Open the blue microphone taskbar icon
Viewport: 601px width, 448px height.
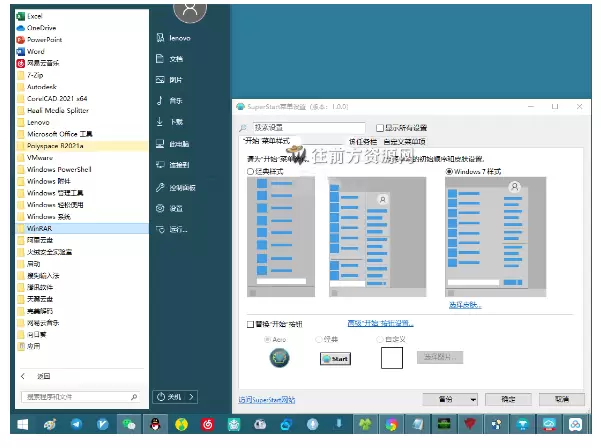(312, 424)
